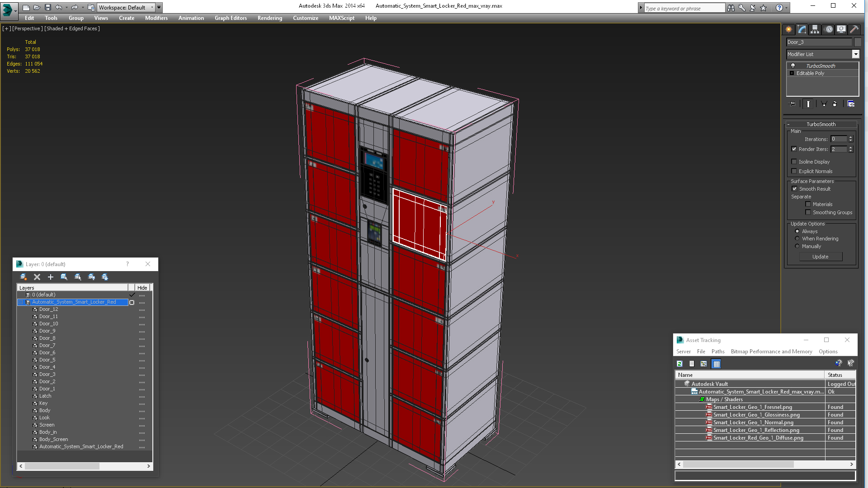Open the Modifier List dropdown
The image size is (868, 488).
pos(855,54)
